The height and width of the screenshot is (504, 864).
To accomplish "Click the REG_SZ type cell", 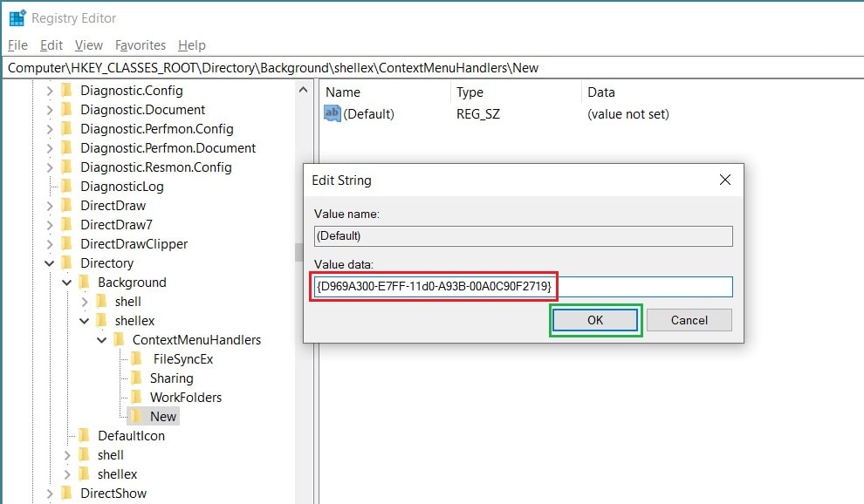I will 477,114.
